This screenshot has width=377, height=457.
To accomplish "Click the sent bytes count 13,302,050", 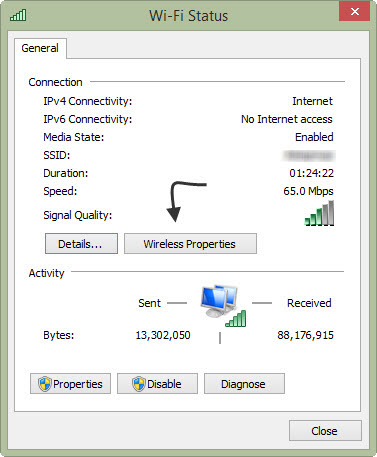I will tap(163, 335).
